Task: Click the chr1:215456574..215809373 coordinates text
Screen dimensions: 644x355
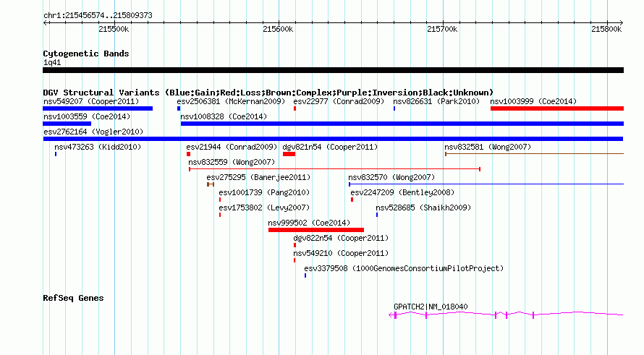Action: pyautogui.click(x=98, y=15)
